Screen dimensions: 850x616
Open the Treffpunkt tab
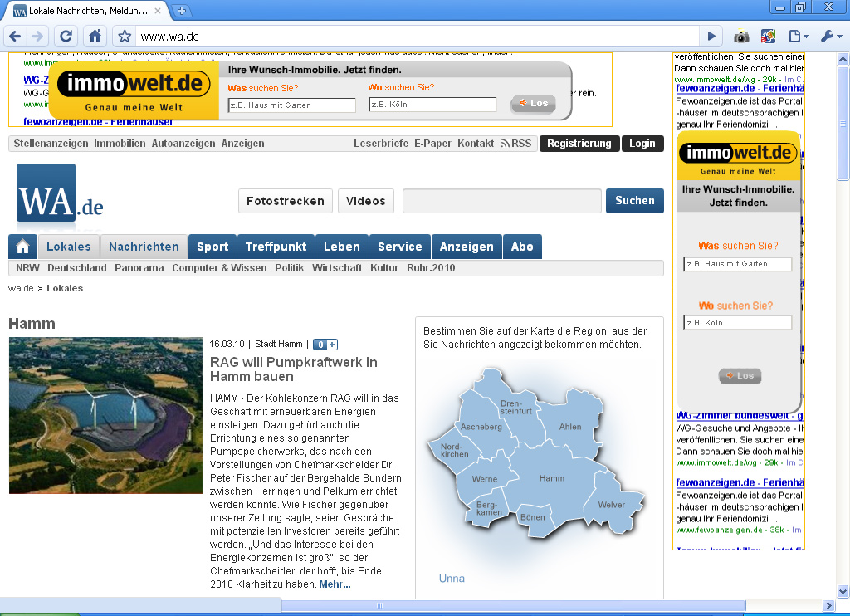pyautogui.click(x=276, y=247)
